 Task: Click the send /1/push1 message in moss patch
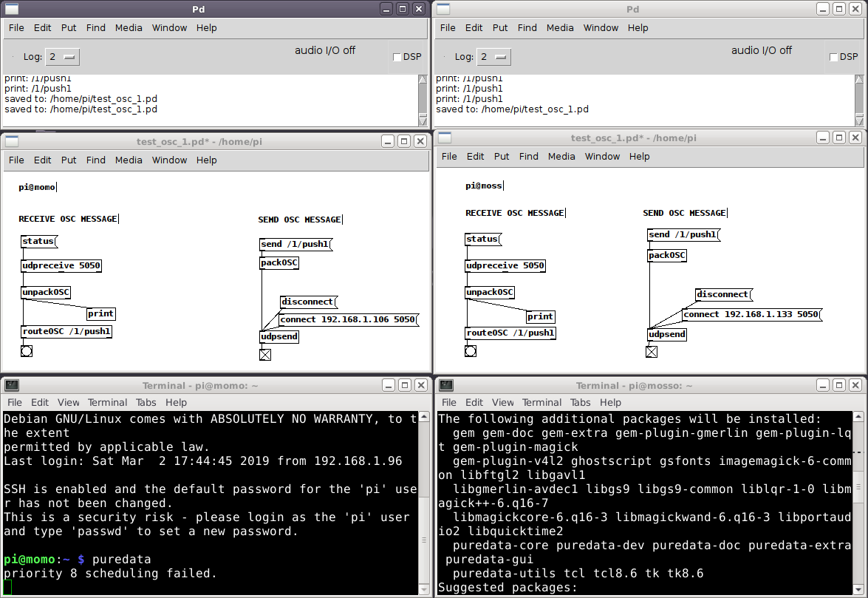683,234
